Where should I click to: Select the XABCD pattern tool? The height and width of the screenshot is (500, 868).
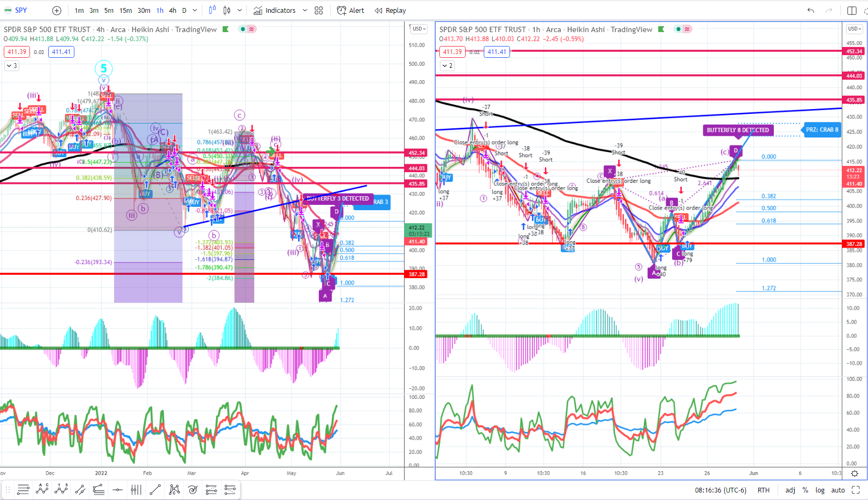click(x=174, y=489)
